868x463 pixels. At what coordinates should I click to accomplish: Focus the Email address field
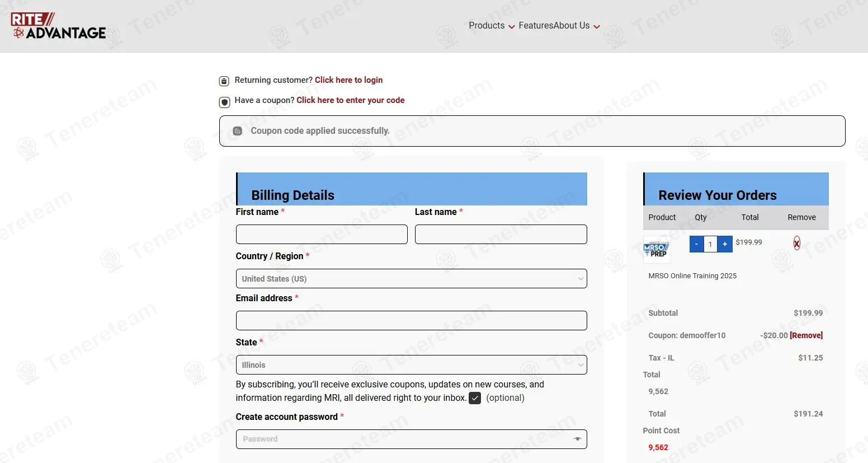(x=411, y=320)
